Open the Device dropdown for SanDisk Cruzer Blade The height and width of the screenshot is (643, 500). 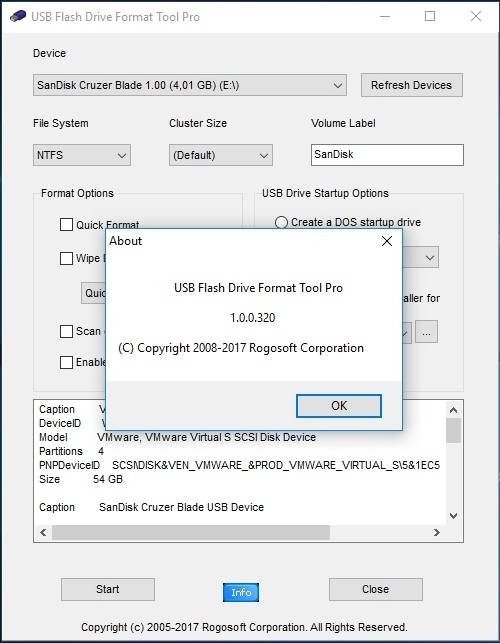point(190,85)
